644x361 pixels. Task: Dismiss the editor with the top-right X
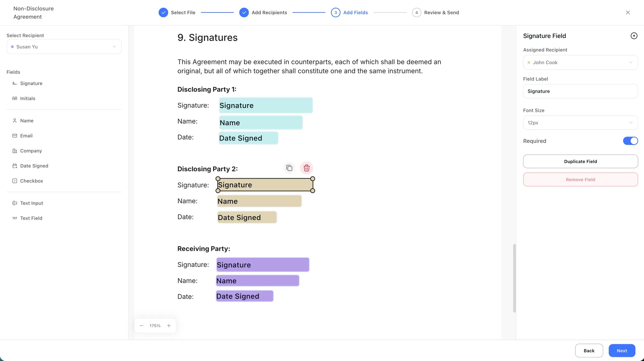click(x=628, y=12)
